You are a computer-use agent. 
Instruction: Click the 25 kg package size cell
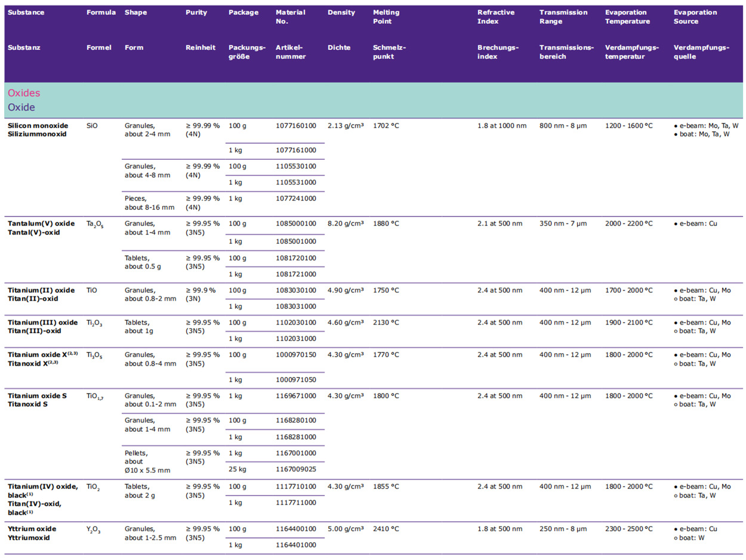coord(237,469)
